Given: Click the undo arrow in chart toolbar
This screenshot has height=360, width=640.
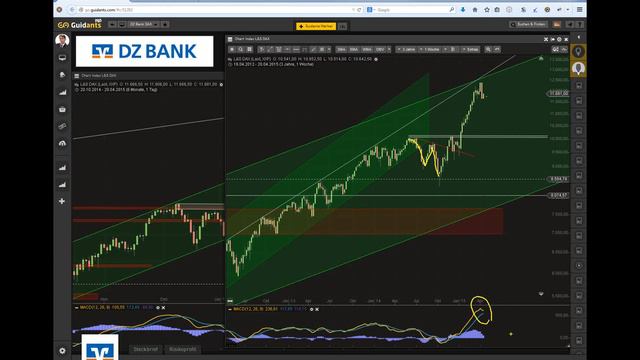Looking at the screenshot, I should (497, 49).
